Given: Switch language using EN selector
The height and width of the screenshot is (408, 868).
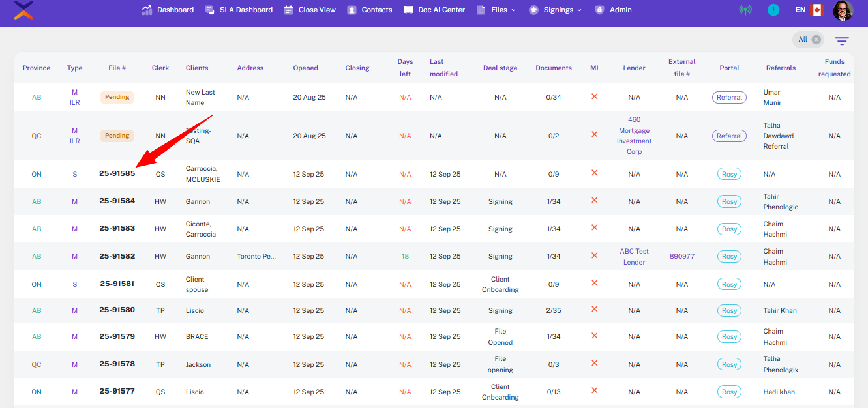Looking at the screenshot, I should click(x=800, y=10).
